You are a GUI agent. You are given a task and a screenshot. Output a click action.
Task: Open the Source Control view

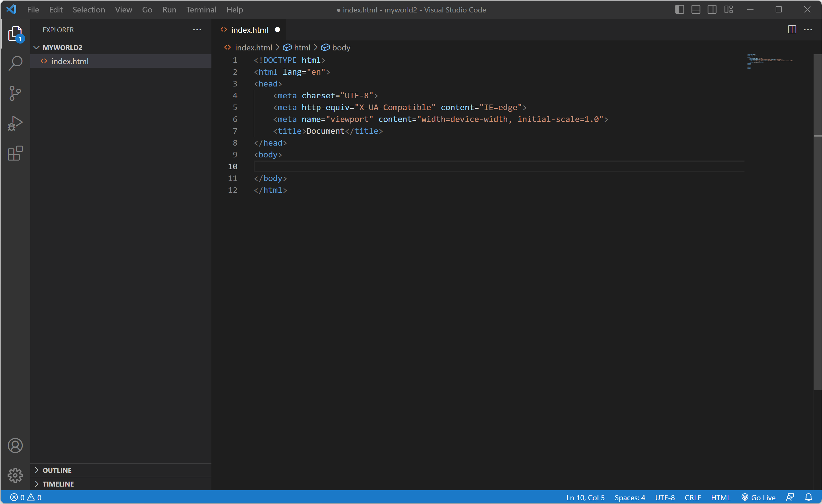coord(15,93)
